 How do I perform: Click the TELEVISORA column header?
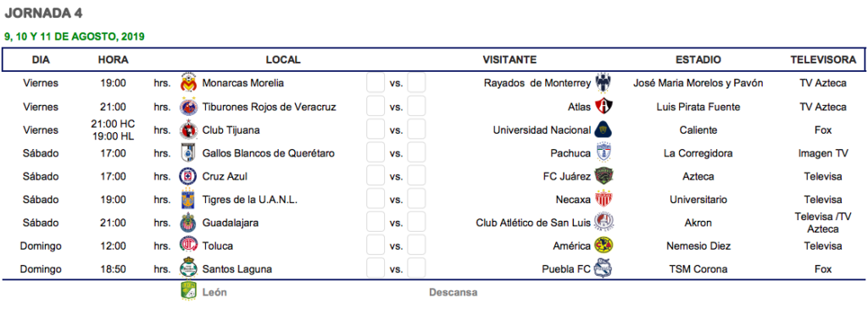(x=823, y=60)
